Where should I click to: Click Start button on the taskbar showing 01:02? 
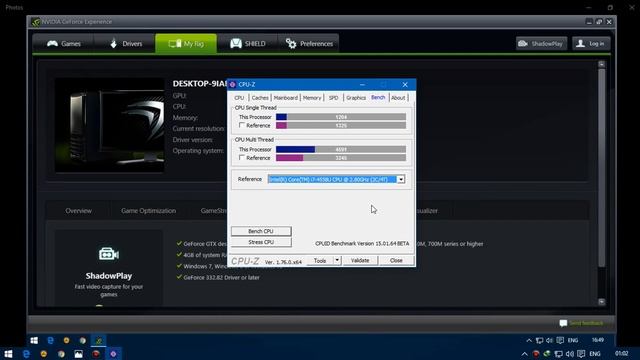(8, 353)
